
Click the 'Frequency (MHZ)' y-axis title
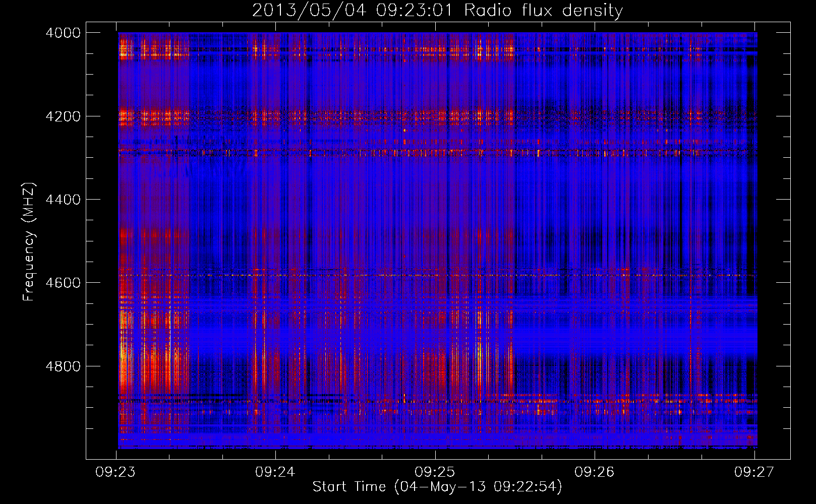click(29, 242)
